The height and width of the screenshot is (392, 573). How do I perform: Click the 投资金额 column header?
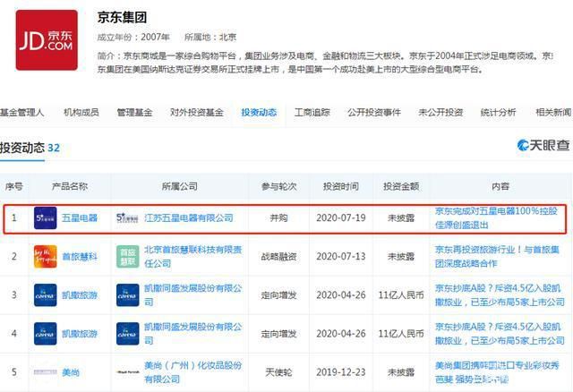401,186
